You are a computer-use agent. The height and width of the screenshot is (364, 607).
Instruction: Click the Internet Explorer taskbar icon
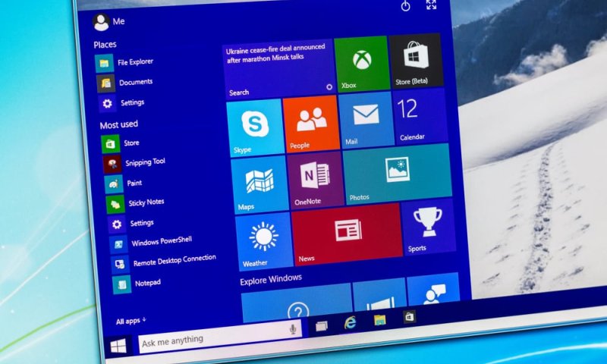pyautogui.click(x=350, y=322)
